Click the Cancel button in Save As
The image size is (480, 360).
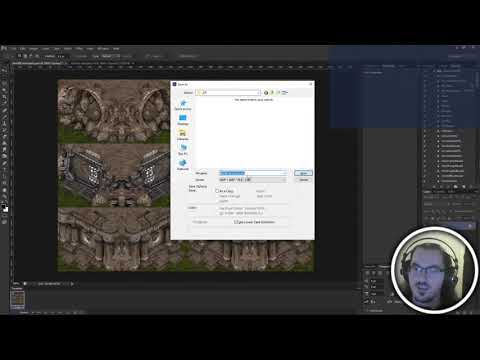pos(303,180)
